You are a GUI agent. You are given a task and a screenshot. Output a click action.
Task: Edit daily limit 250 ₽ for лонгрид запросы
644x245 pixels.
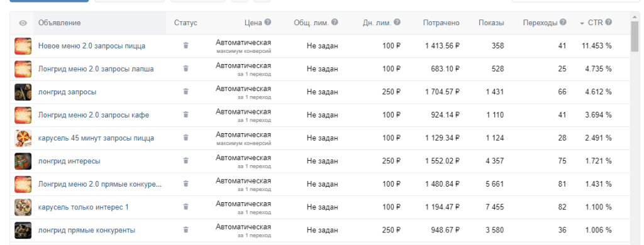391,92
